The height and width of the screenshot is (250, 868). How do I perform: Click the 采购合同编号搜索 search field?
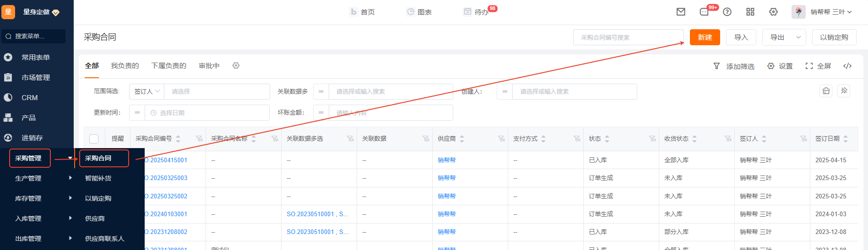(628, 37)
